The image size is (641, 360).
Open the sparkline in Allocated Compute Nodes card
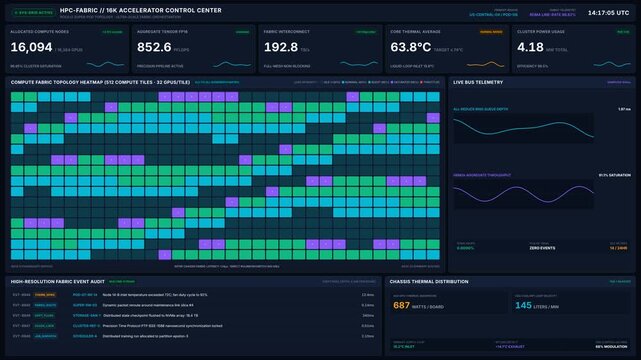105,64
